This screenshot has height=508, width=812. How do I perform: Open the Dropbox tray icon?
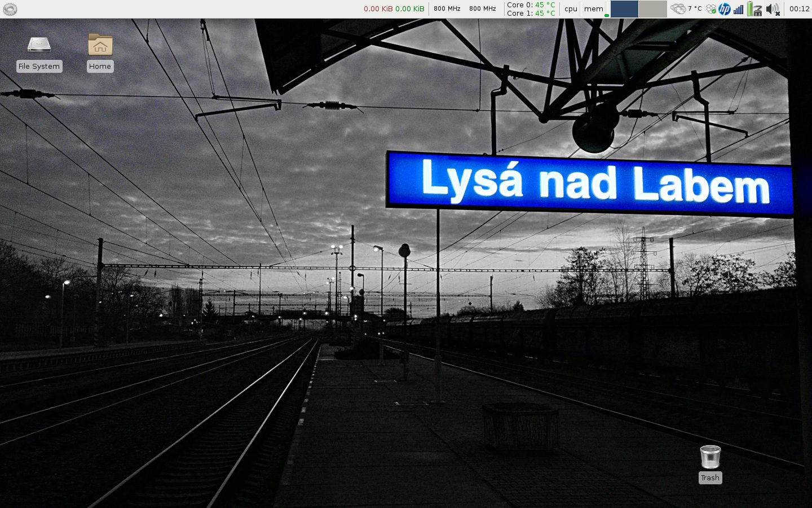[711, 9]
